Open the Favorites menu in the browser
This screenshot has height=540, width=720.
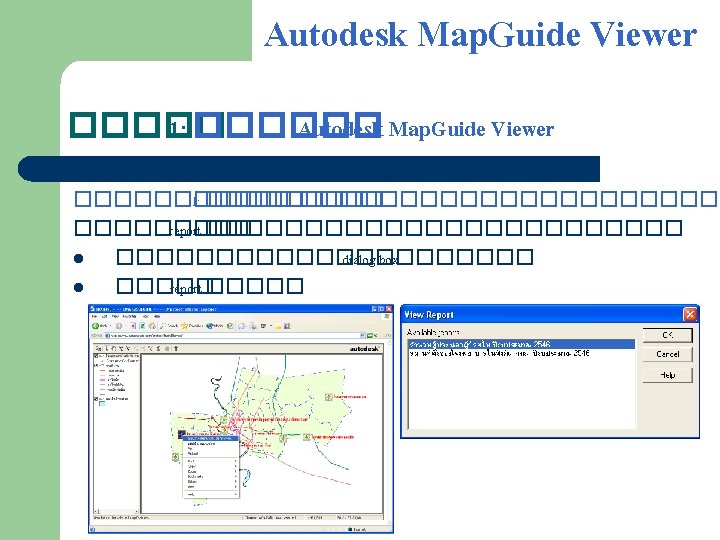pos(130,317)
